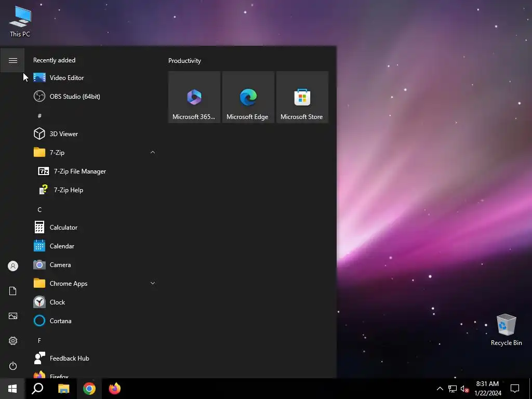Open the Microsoft Edge tile
532x399 pixels.
click(x=248, y=97)
